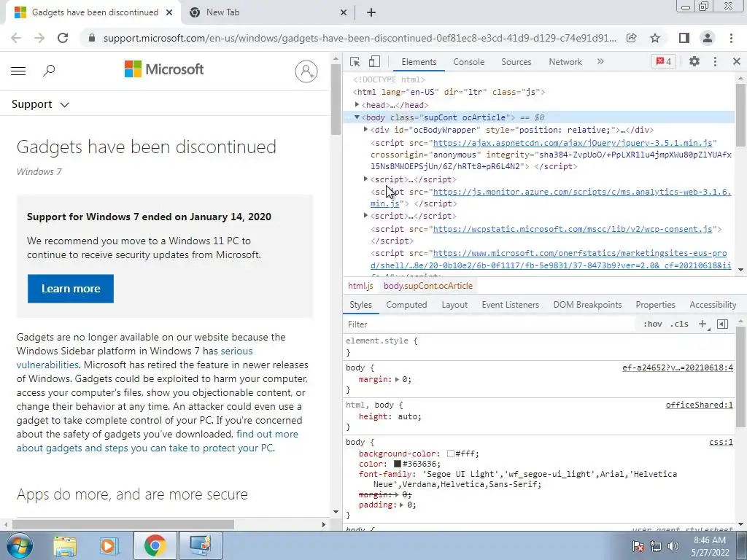This screenshot has height=560, width=747.
Task: Click the browser forward arrow
Action: point(39,38)
